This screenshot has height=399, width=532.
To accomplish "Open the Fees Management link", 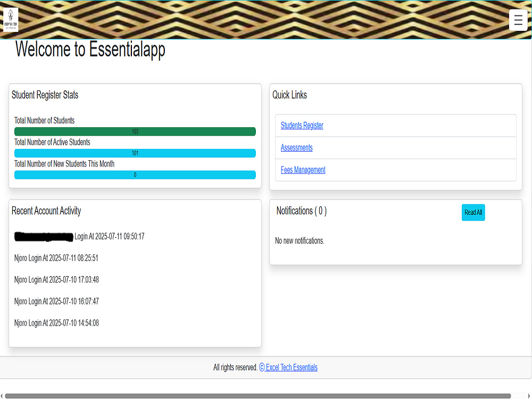I will (303, 170).
